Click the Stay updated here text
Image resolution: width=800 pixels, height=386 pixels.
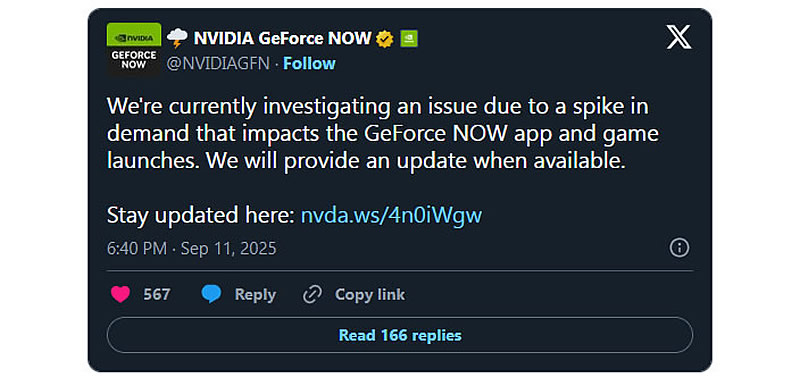click(201, 215)
